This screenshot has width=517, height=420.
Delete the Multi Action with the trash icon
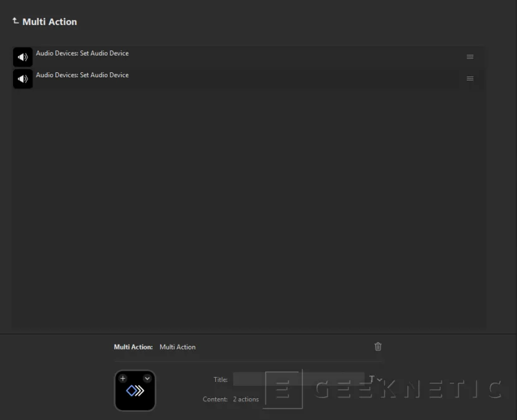pos(378,346)
